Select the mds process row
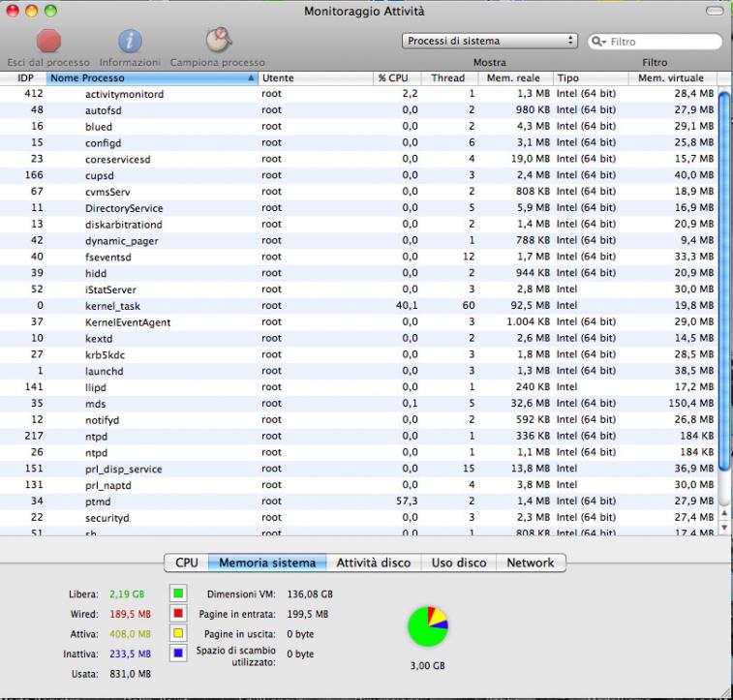This screenshot has height=700, width=733. pos(358,404)
